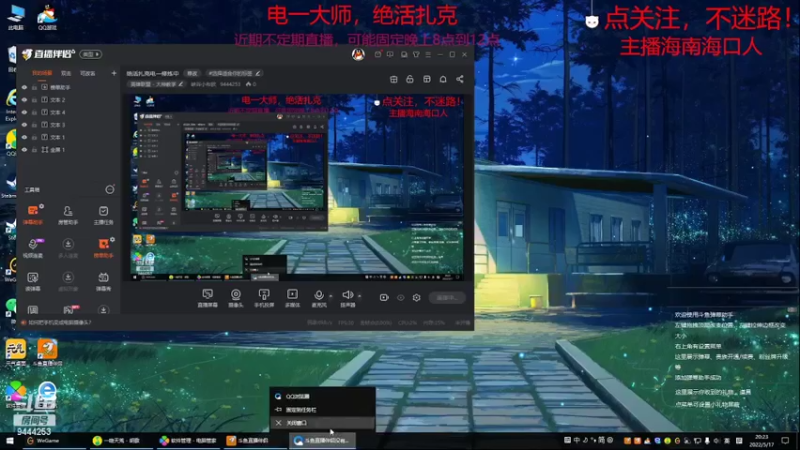800x450 pixels.
Task: Add a phone screen mirroring source
Action: click(x=264, y=298)
